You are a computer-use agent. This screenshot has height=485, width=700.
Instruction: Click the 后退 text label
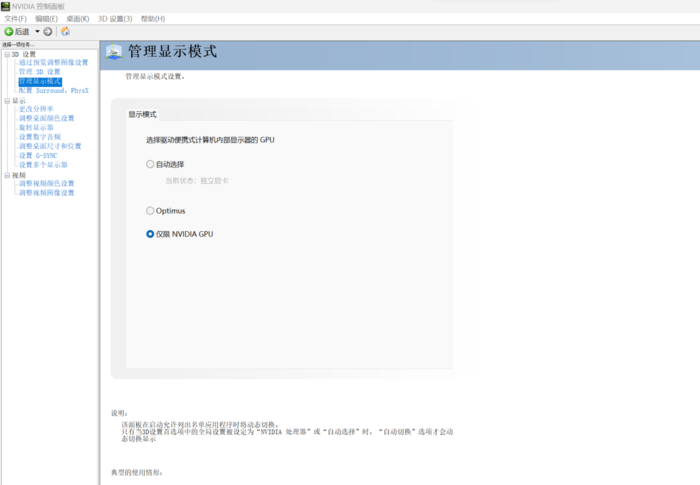(22, 31)
